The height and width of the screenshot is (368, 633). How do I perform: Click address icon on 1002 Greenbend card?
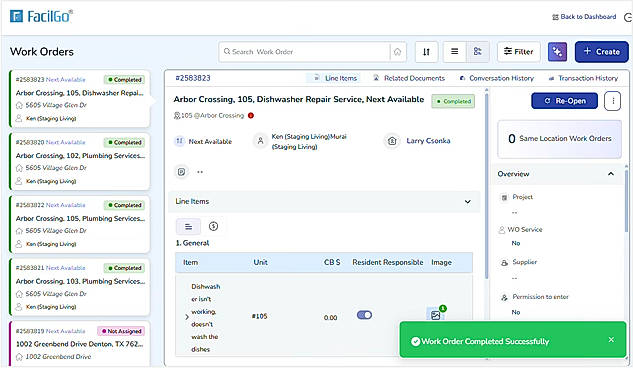pyautogui.click(x=19, y=357)
